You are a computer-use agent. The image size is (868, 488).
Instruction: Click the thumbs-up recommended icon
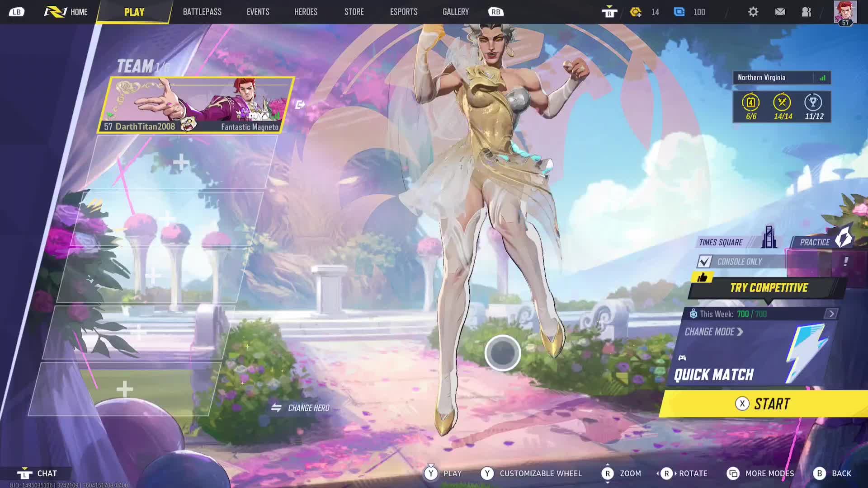(x=702, y=277)
